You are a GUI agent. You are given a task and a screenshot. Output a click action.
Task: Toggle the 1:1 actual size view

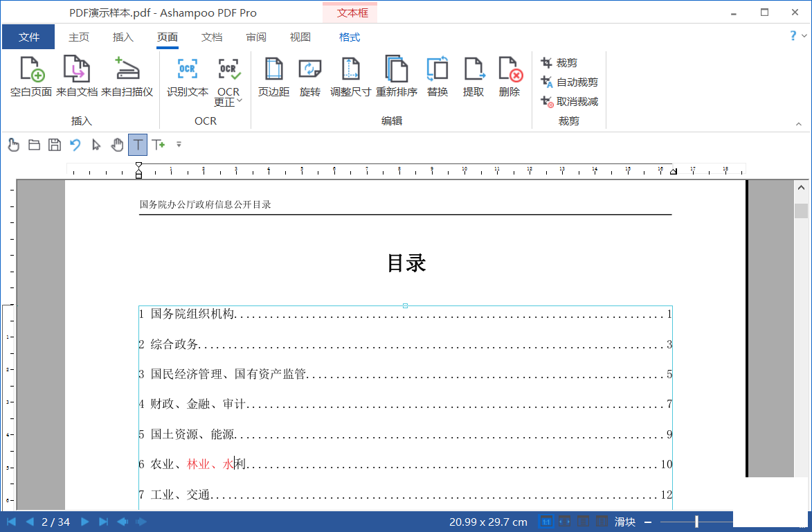click(x=545, y=522)
